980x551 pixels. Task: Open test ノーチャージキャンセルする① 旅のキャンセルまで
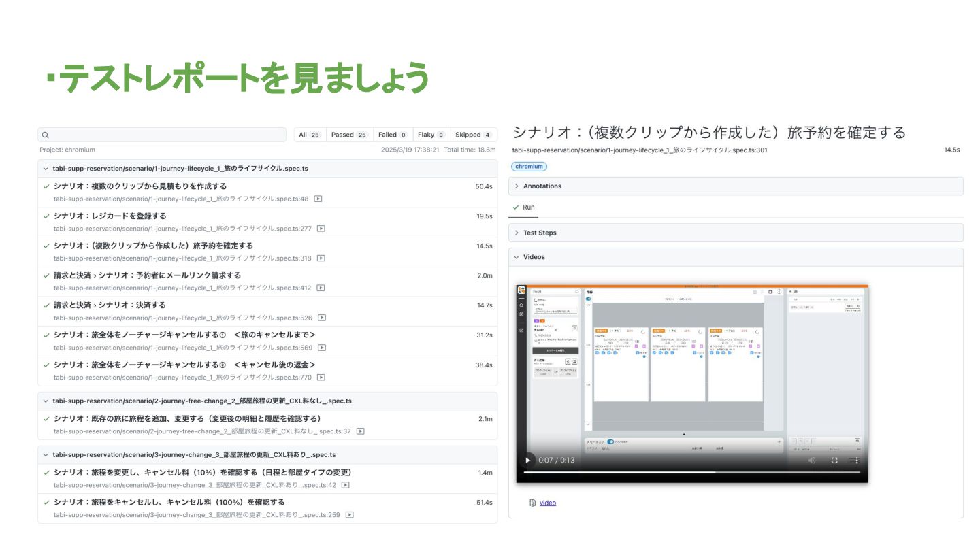click(184, 335)
